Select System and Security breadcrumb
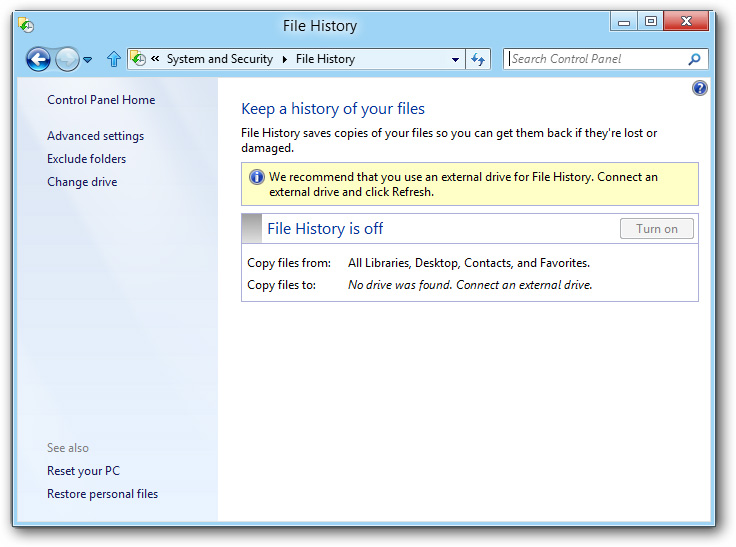 tap(220, 59)
